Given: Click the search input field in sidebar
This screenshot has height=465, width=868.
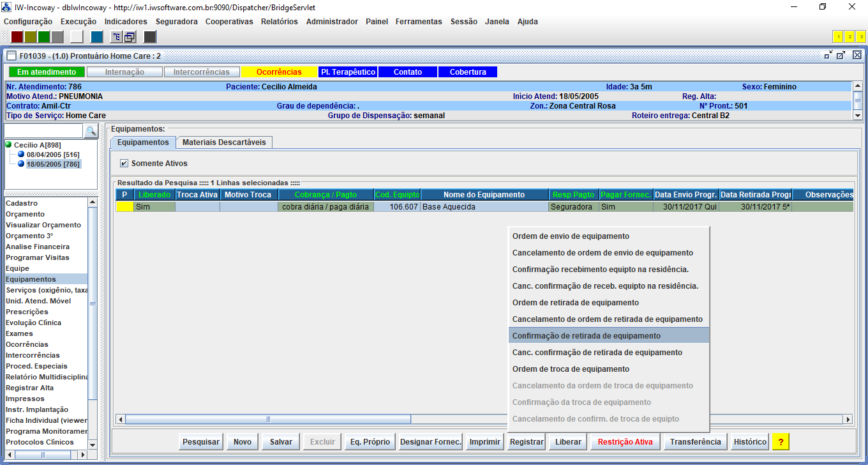Looking at the screenshot, I should point(44,131).
